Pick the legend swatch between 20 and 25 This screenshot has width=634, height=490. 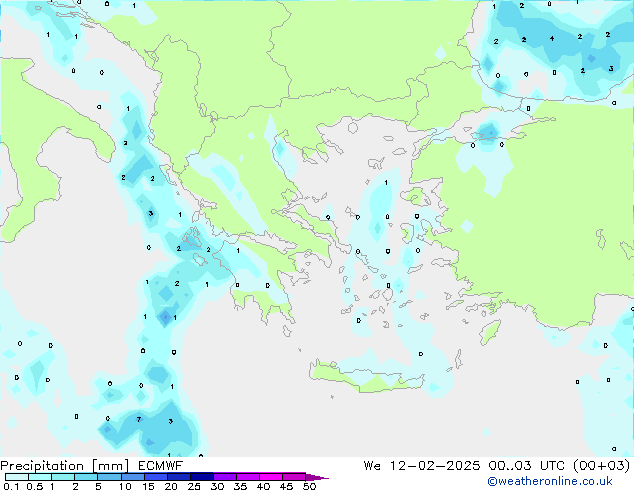[179, 477]
